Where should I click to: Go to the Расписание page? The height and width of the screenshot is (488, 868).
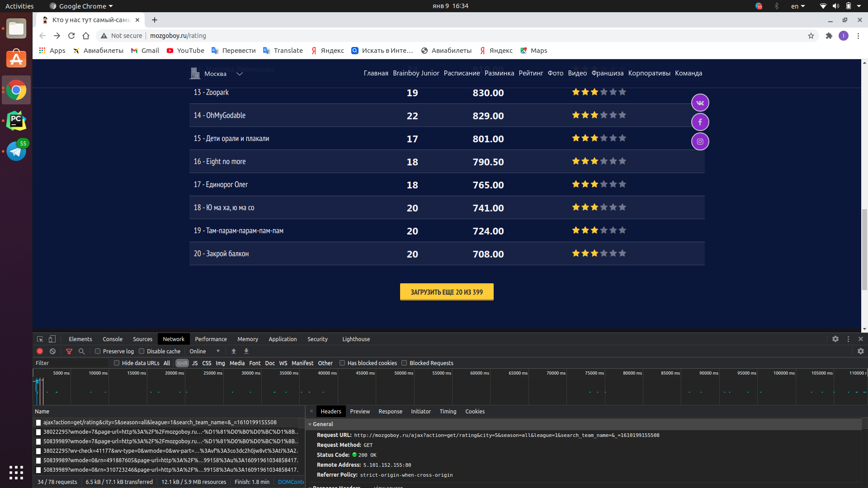pos(462,73)
